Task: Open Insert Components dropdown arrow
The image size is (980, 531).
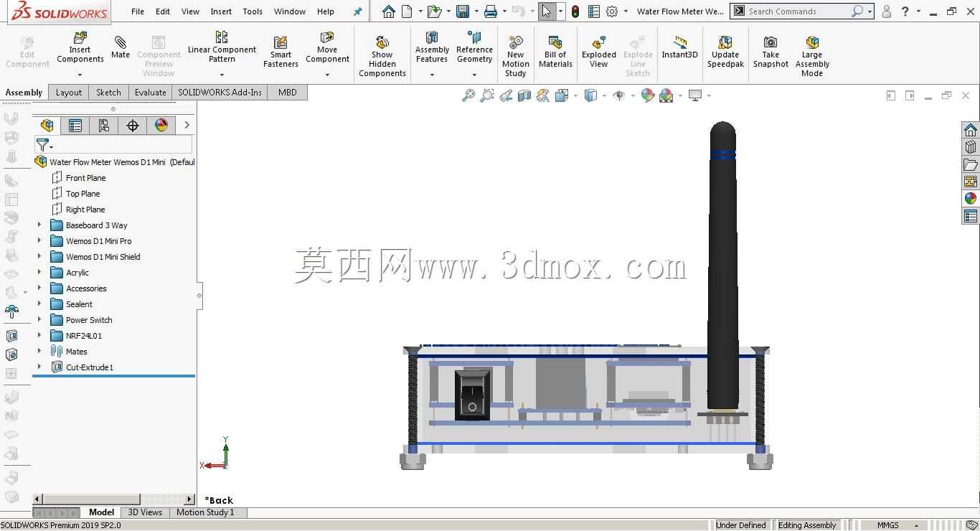Action: pyautogui.click(x=80, y=75)
